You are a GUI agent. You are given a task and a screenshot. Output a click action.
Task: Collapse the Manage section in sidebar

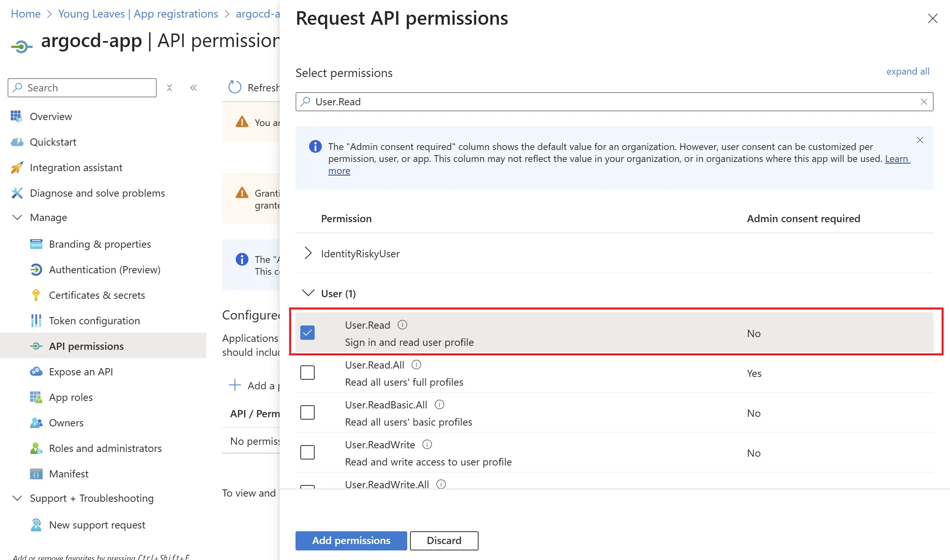[x=17, y=217]
